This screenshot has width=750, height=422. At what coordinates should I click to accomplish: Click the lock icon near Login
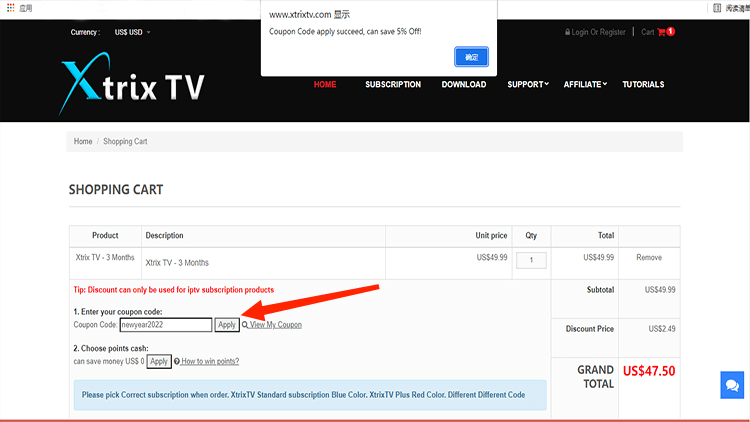pos(567,32)
